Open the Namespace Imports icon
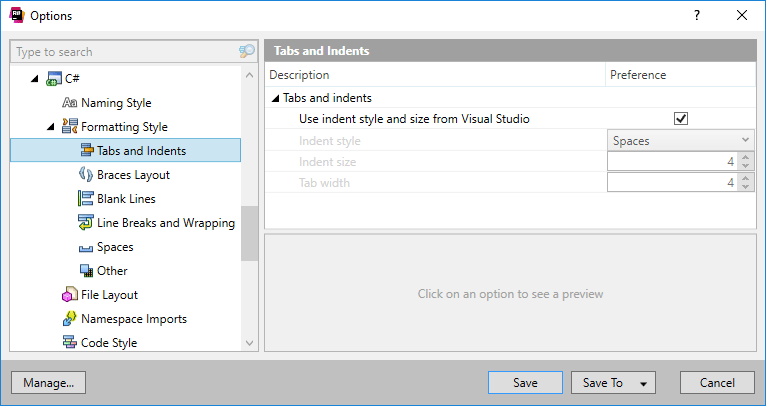Image resolution: width=766 pixels, height=406 pixels. [69, 319]
